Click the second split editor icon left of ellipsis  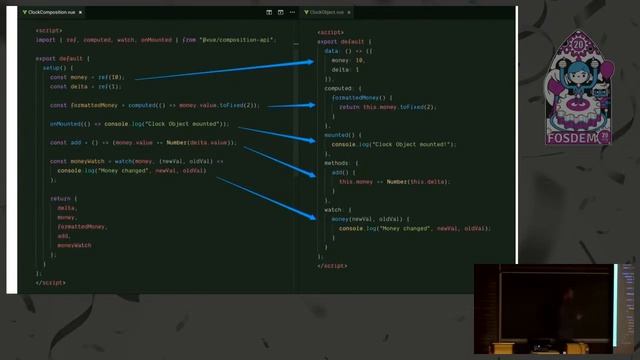coord(281,13)
